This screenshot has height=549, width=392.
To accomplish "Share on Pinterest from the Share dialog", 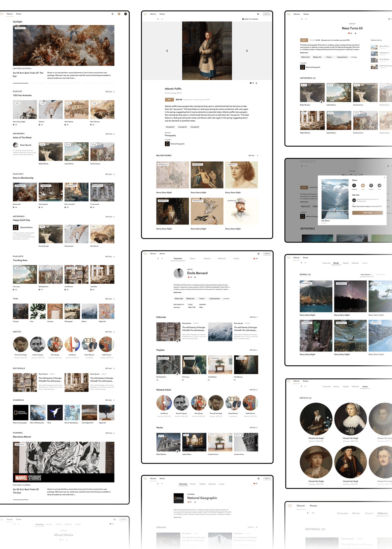I will pyautogui.click(x=371, y=186).
